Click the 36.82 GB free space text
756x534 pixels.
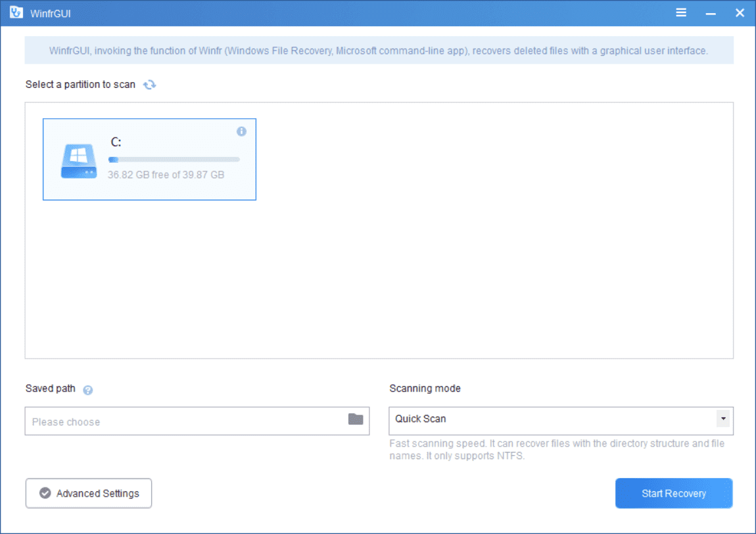(166, 175)
